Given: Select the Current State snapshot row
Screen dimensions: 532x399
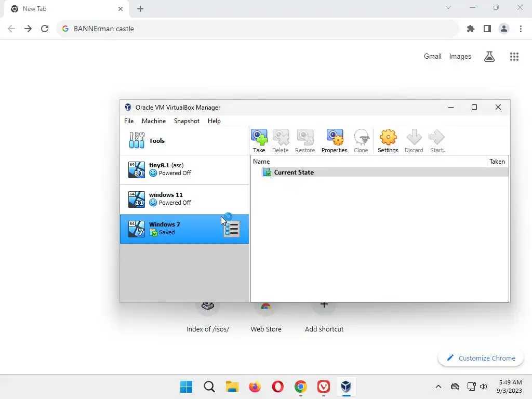Looking at the screenshot, I should point(379,172).
